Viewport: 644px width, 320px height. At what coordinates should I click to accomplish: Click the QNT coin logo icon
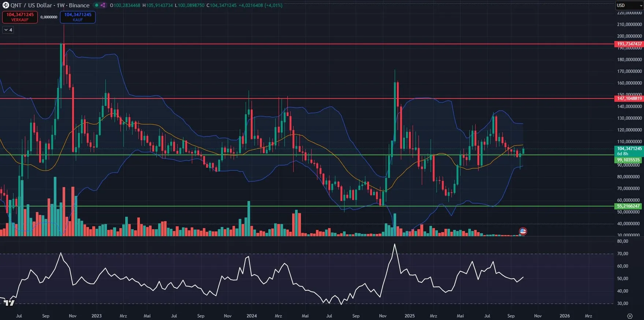coord(5,5)
